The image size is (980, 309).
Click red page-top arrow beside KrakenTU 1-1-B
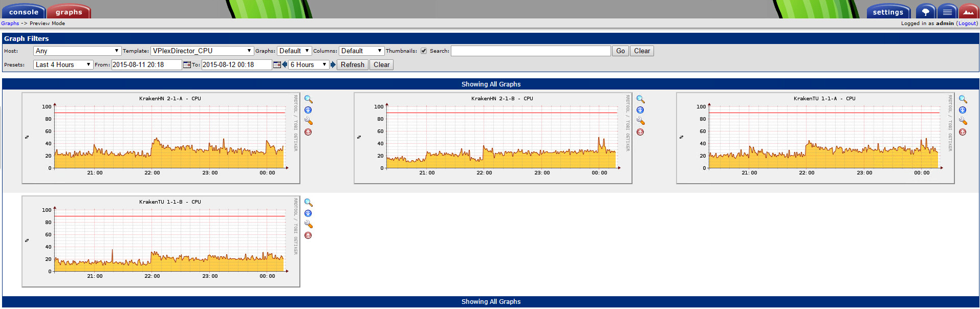308,235
